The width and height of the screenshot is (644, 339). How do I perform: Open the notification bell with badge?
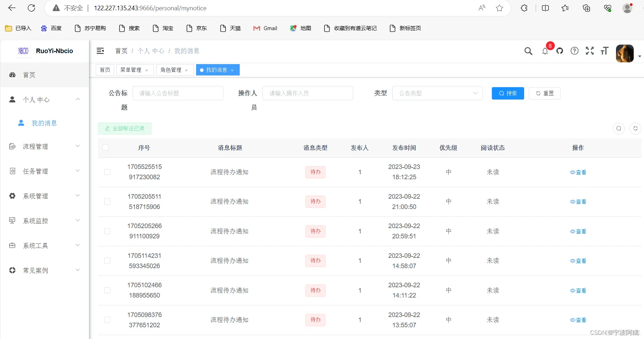pyautogui.click(x=545, y=51)
